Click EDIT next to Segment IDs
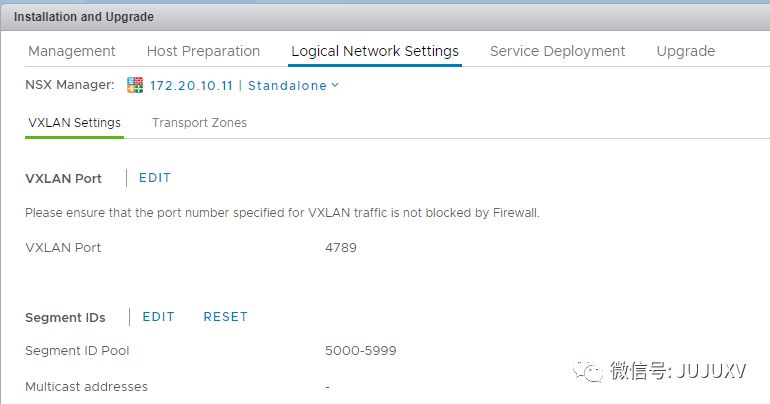Image resolution: width=770 pixels, height=404 pixels. coord(158,317)
